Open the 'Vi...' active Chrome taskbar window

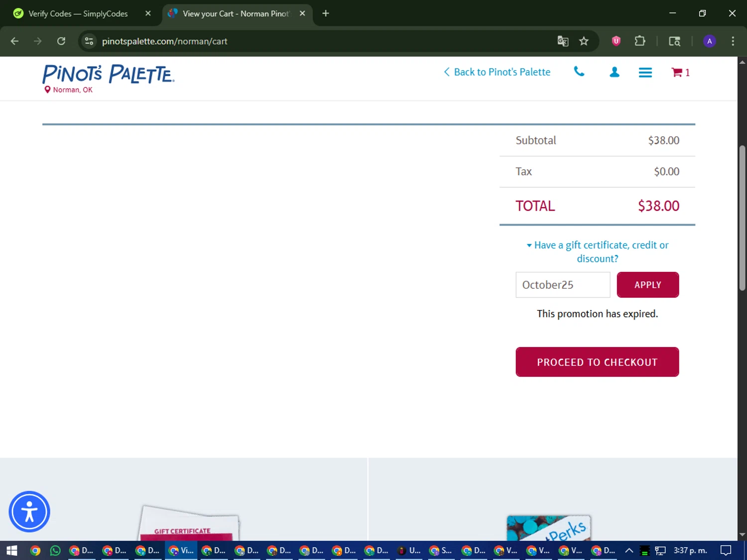pyautogui.click(x=181, y=551)
